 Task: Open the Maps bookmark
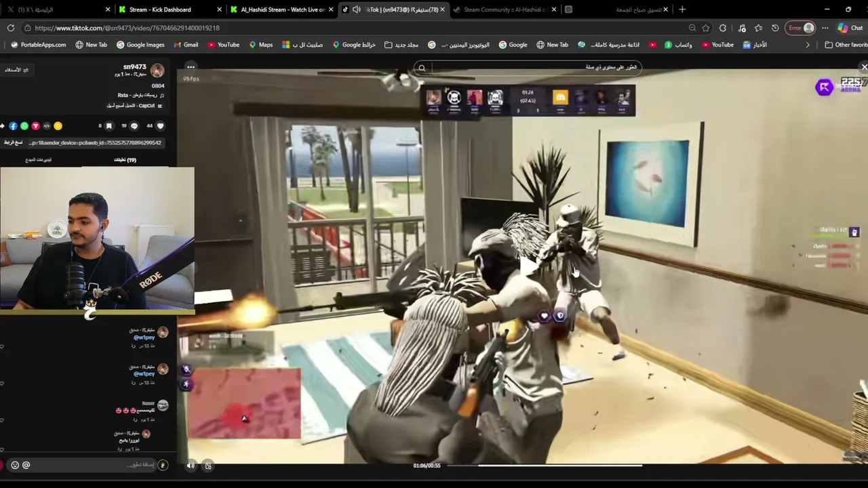260,45
